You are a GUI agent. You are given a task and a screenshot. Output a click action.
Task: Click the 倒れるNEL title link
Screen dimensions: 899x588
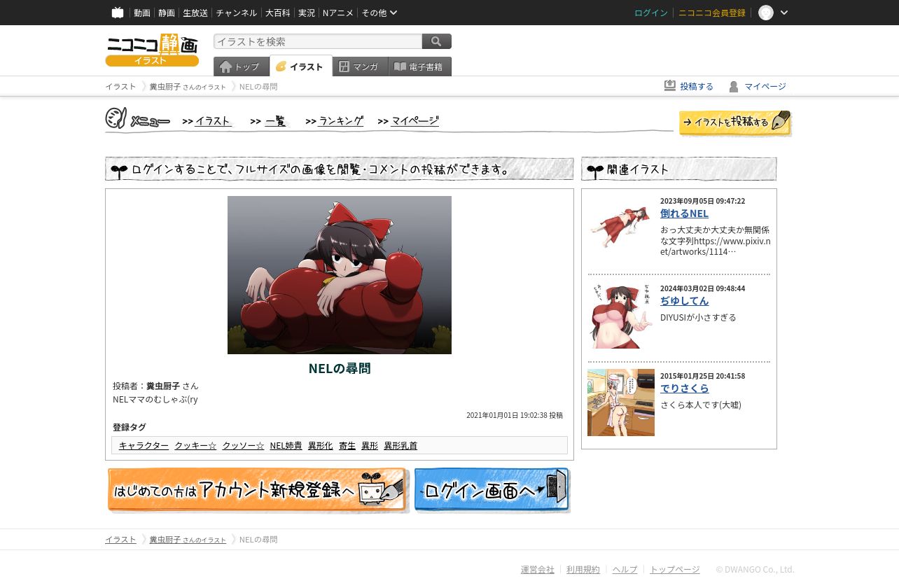684,213
